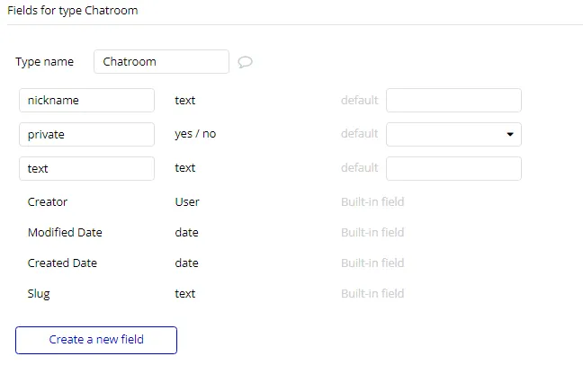
Task: Click the default value input for text field
Action: tap(453, 168)
